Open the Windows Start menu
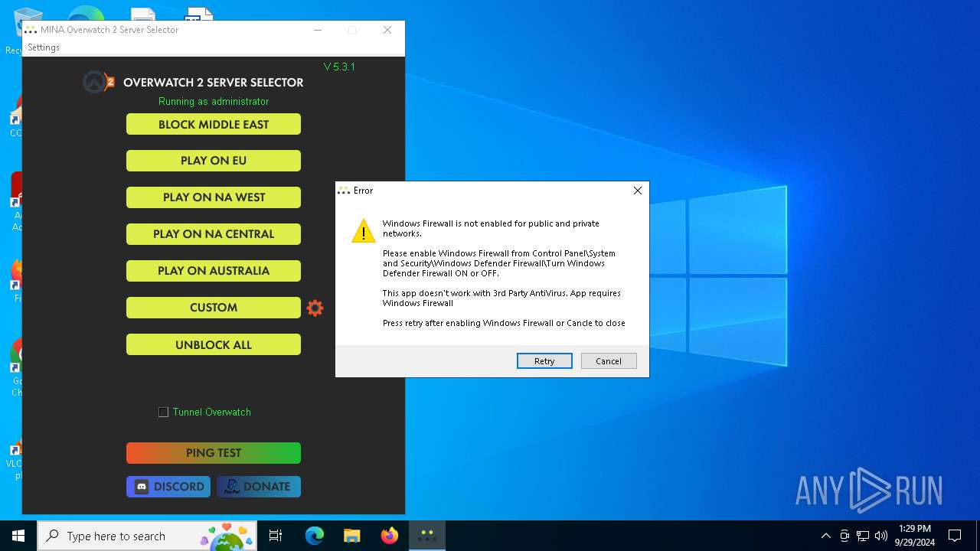The height and width of the screenshot is (551, 980). pyautogui.click(x=18, y=536)
